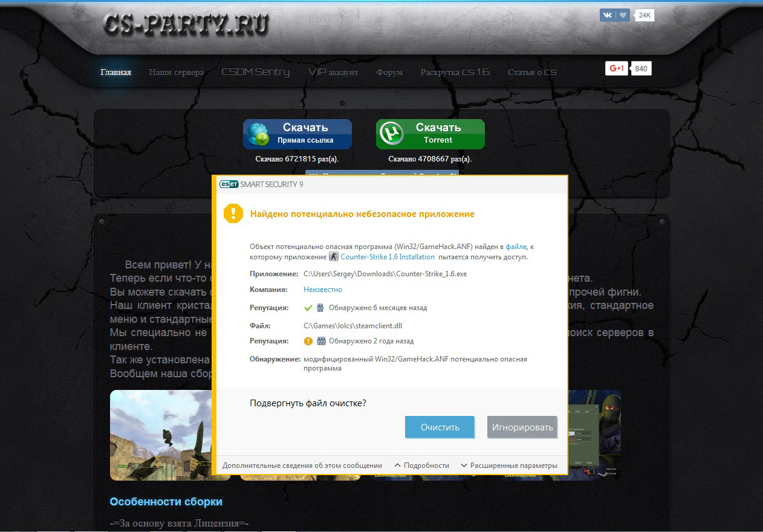Click the Скачано 4708667 раз(а) counter
763x532 pixels.
pos(430,159)
